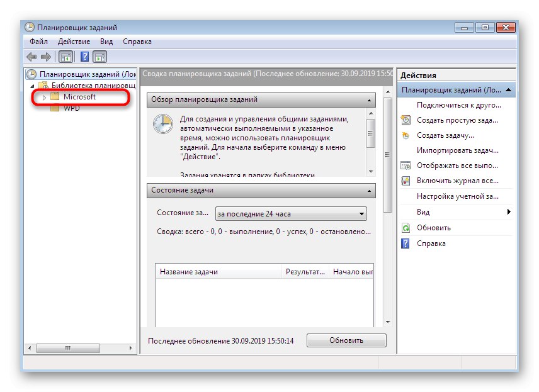The height and width of the screenshot is (392, 539).
Task: Toggle the action pane visibility in the toolbar
Action: tap(99, 56)
